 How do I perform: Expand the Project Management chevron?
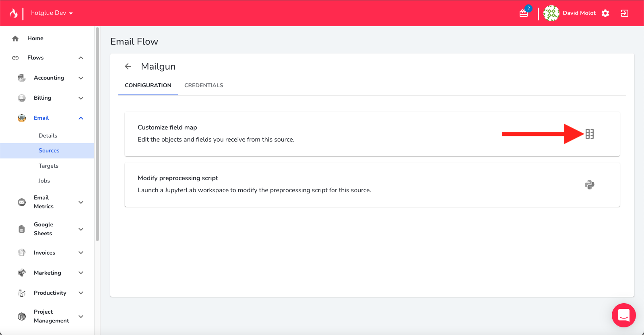tap(81, 317)
